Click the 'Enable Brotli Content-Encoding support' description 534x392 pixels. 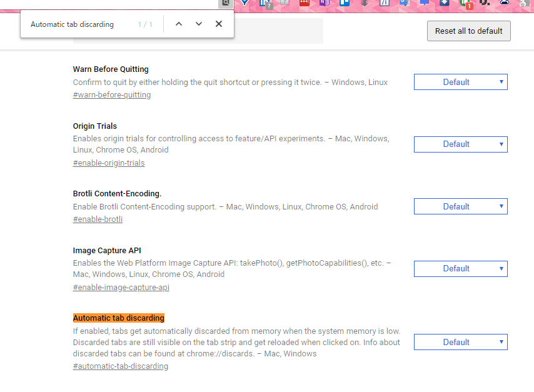point(226,207)
